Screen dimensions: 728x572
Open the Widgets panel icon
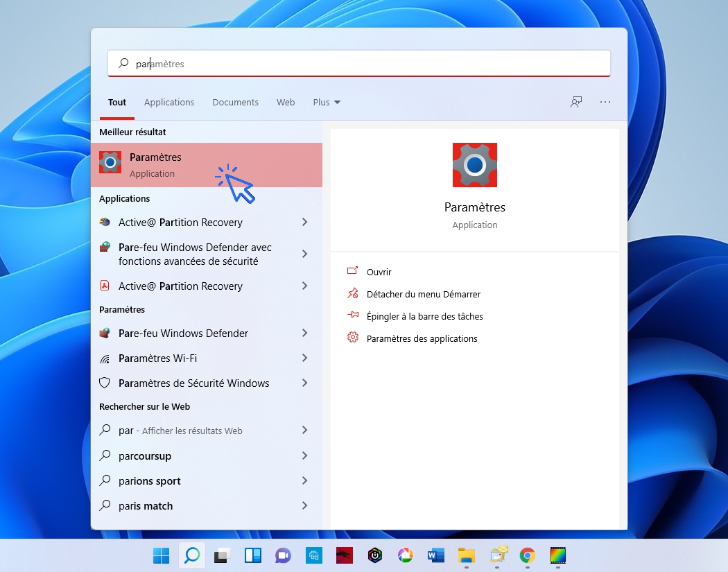tap(252, 555)
